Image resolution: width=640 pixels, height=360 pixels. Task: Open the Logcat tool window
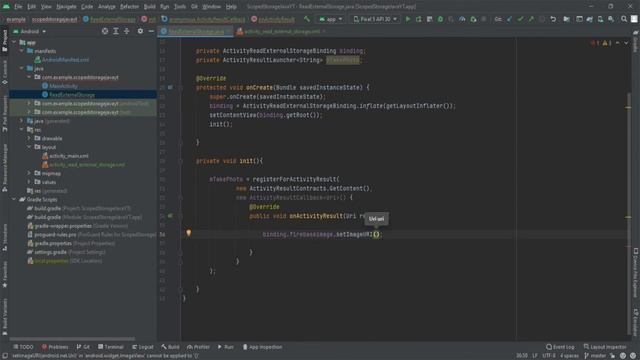(x=143, y=347)
